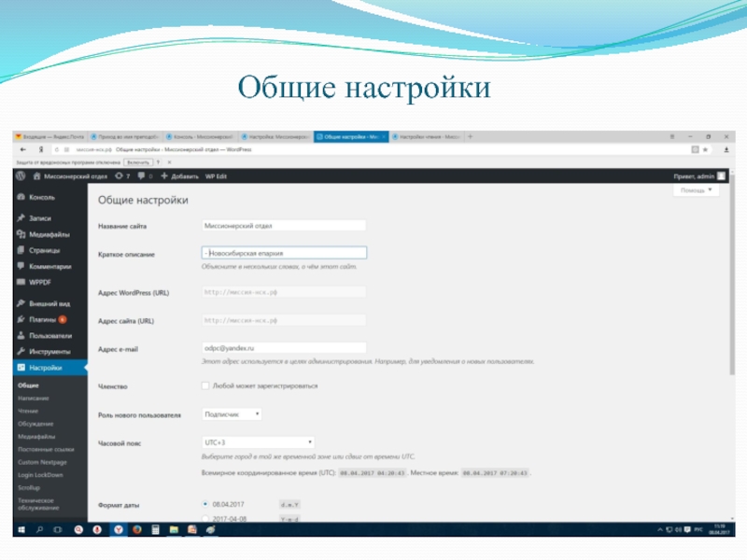Open the updates icon showing 7
The height and width of the screenshot is (560, 747).
click(x=121, y=175)
